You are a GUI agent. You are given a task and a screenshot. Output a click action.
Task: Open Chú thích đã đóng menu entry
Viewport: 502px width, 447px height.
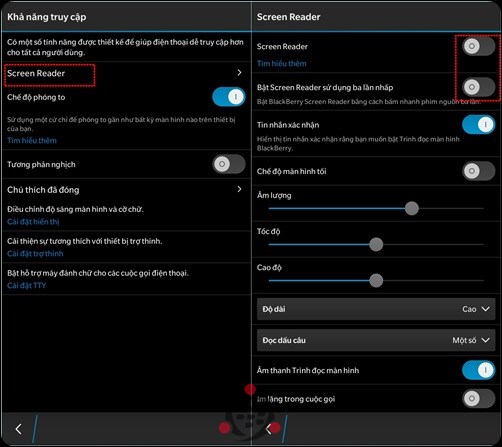(126, 190)
